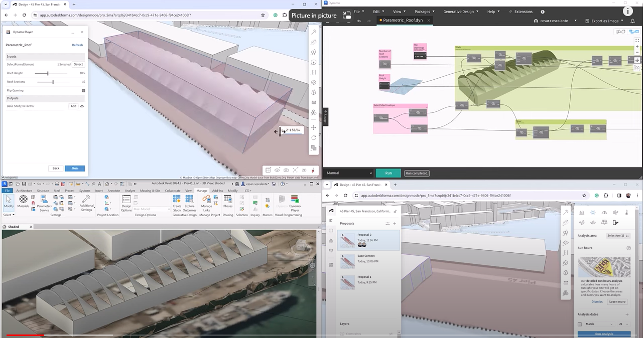The height and width of the screenshot is (338, 644).
Task: Click Run in the Dynamo Player panel
Action: tap(74, 168)
